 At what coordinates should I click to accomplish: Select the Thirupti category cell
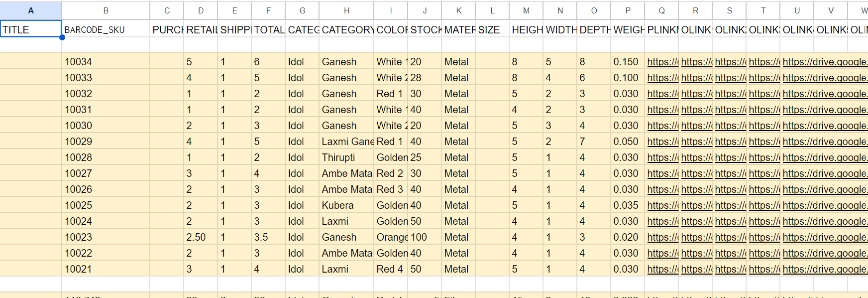[346, 157]
